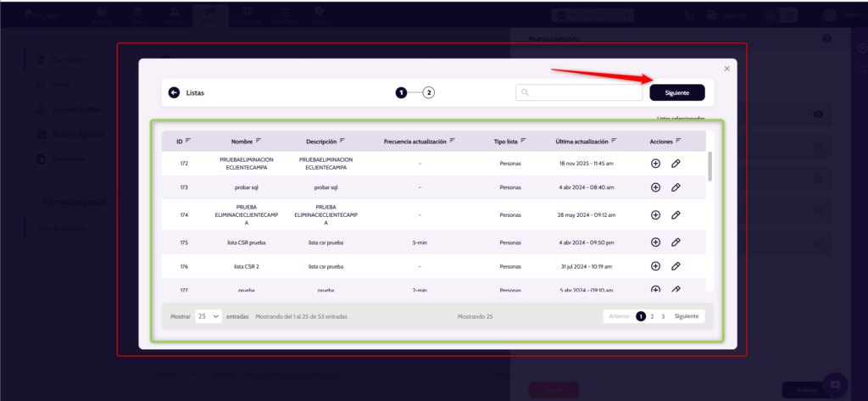This screenshot has height=401, width=868.
Task: Close the Listas dialog with the X
Action: [726, 69]
